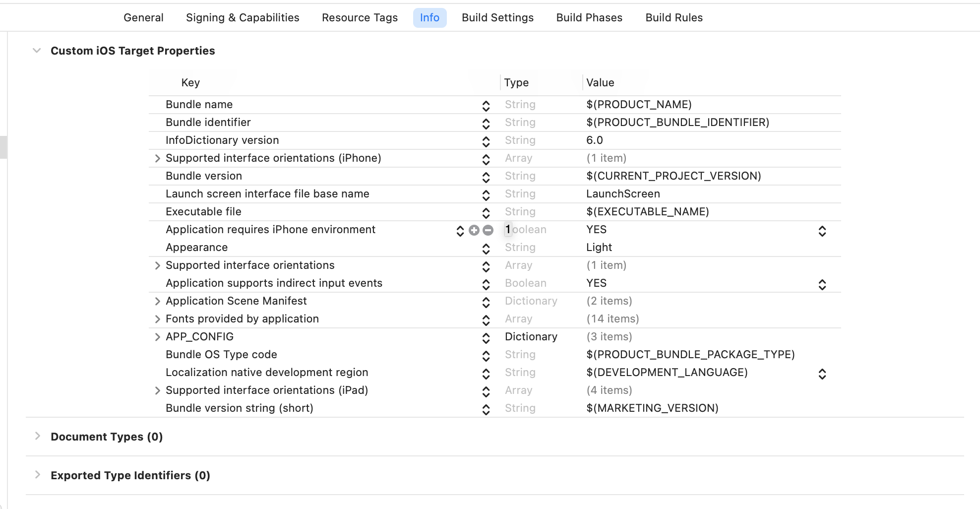Change Application requires iPhone environment to NO

click(x=822, y=231)
